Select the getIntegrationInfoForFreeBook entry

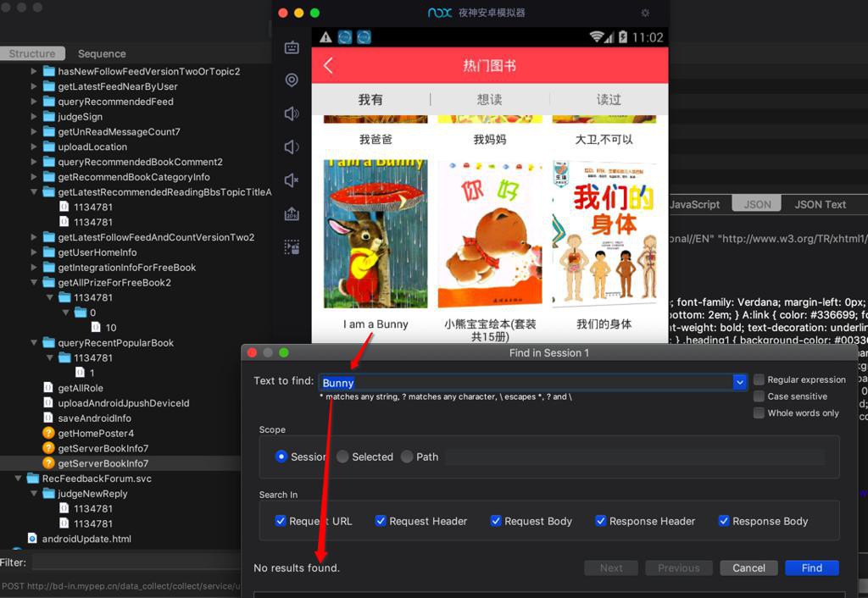coord(127,267)
